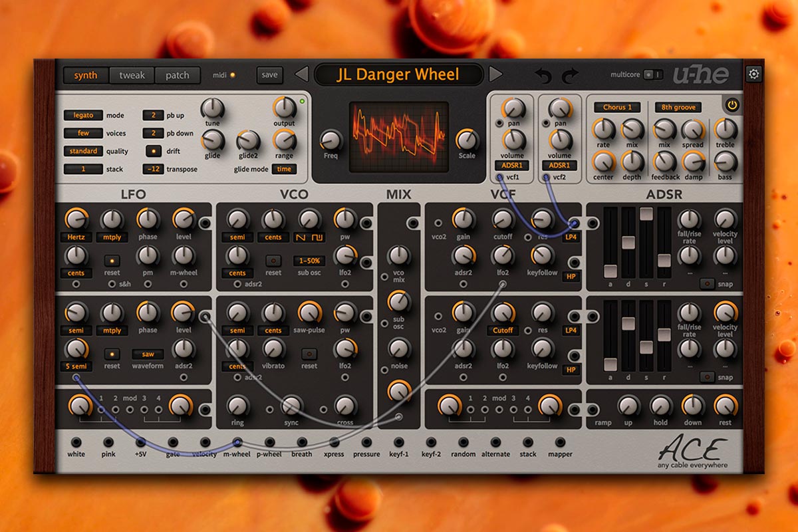
Task: Switch to the patch tab
Action: pyautogui.click(x=178, y=75)
